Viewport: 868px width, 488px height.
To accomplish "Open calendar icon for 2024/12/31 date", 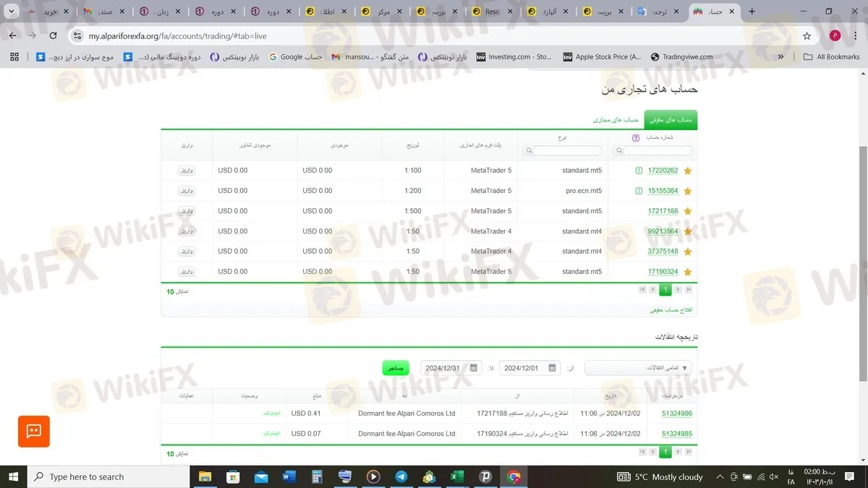I will [474, 367].
